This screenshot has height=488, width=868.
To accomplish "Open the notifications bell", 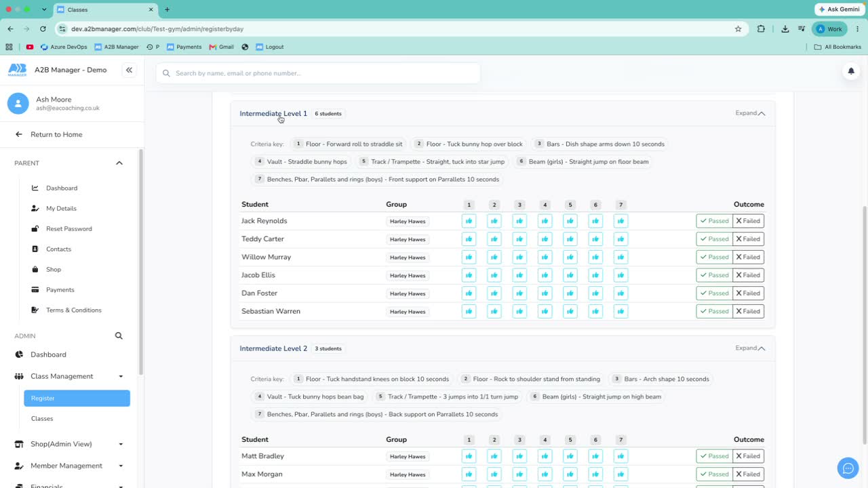I will click(851, 71).
